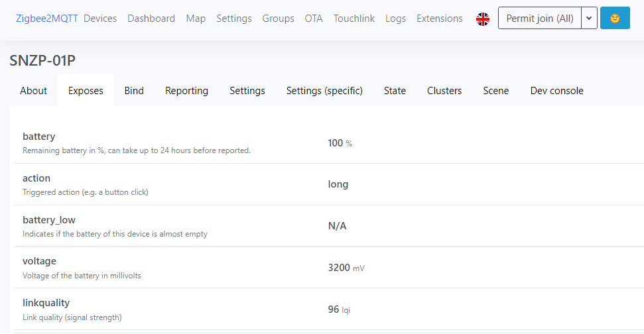The height and width of the screenshot is (334, 644).
Task: Open the Touchlink page
Action: tap(354, 19)
